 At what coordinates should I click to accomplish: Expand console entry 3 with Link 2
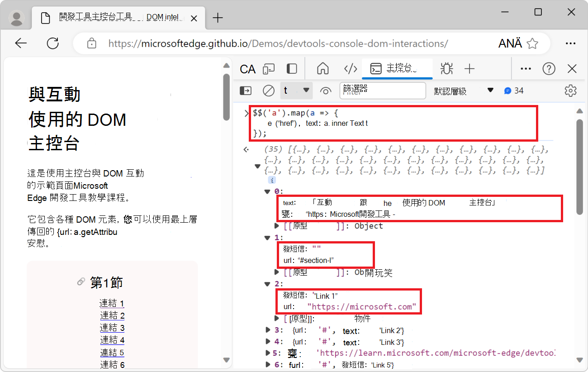pos(268,330)
